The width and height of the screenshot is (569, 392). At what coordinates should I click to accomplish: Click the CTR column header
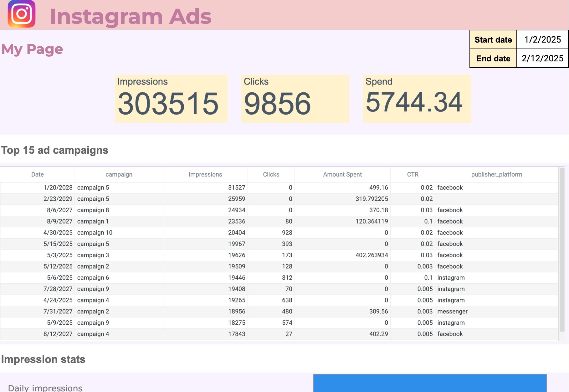click(413, 174)
